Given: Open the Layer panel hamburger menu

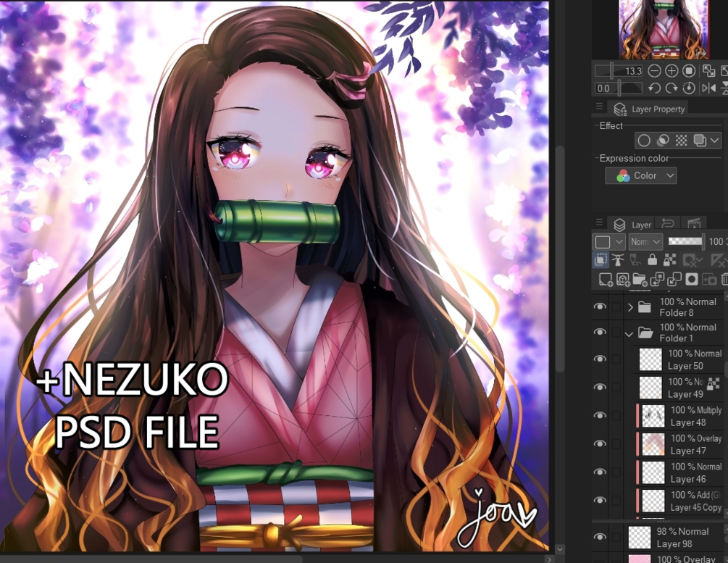Looking at the screenshot, I should [x=599, y=222].
